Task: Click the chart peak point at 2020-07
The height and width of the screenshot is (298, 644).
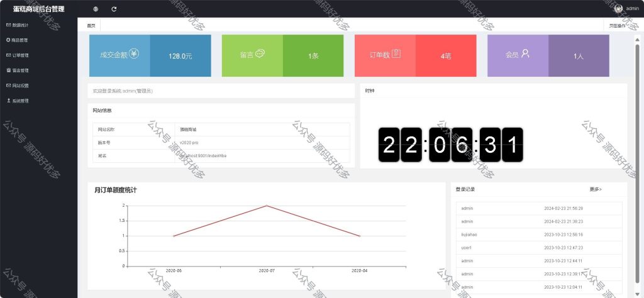Action: [267, 206]
